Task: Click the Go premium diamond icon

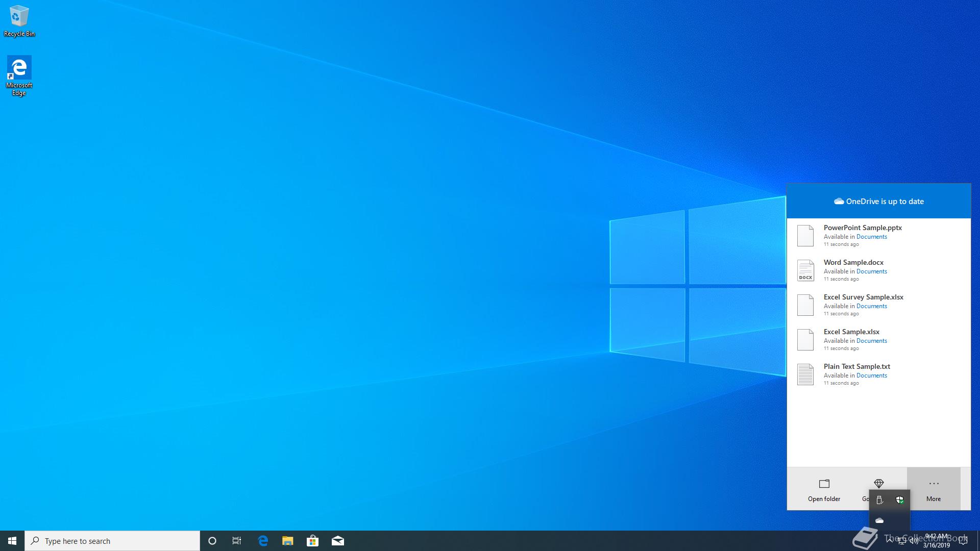Action: pos(878,483)
